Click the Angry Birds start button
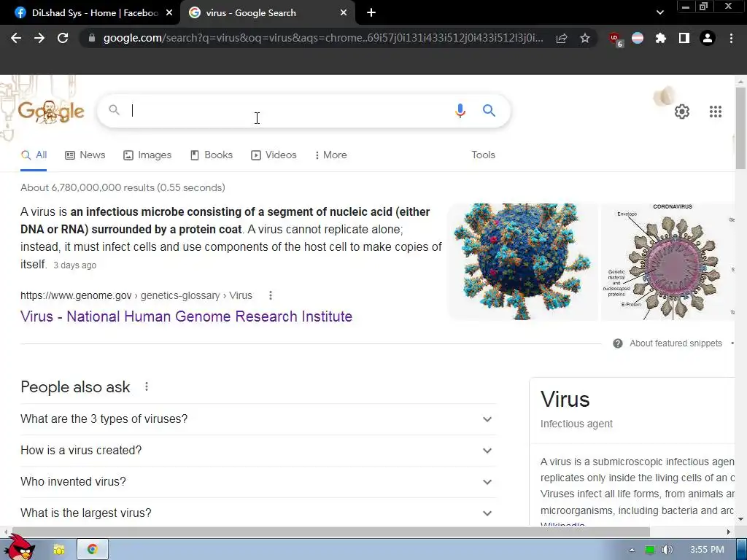The width and height of the screenshot is (747, 560). (19, 547)
